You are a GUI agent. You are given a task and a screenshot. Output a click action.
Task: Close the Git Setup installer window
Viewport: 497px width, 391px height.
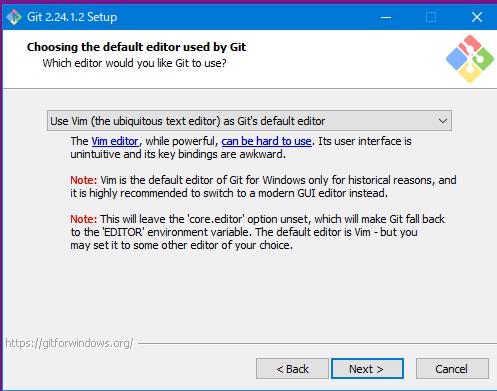[477, 17]
